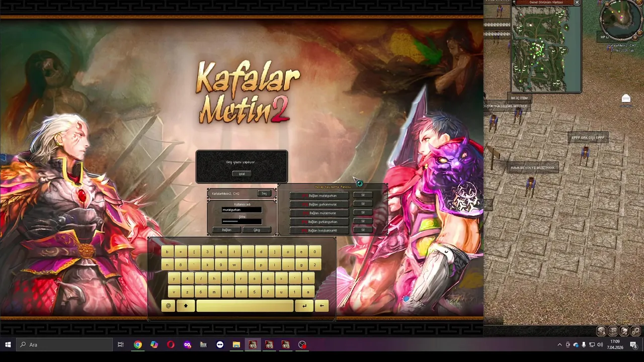Click the microphone tray icon

tap(584, 344)
